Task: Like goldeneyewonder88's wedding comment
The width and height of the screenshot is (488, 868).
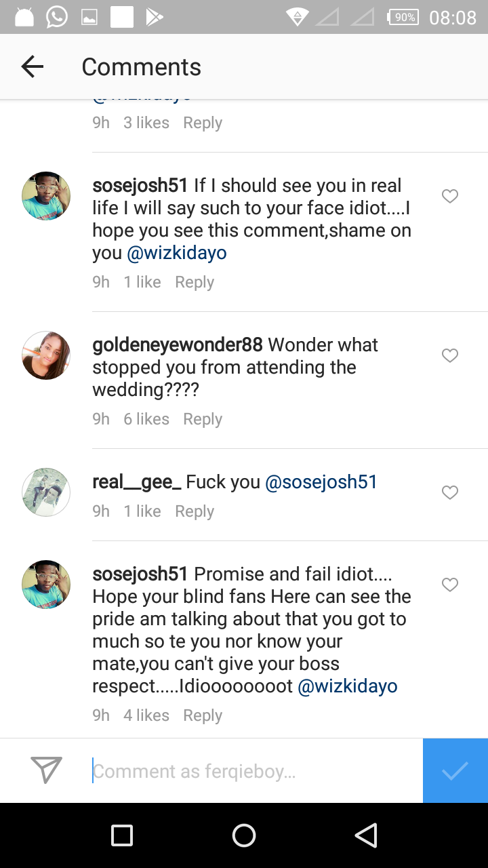Action: (x=450, y=355)
